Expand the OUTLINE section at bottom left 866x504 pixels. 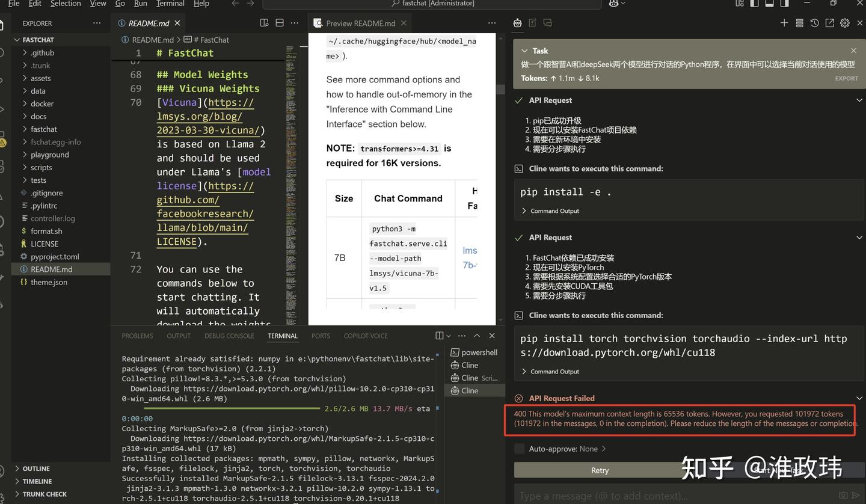[35, 469]
